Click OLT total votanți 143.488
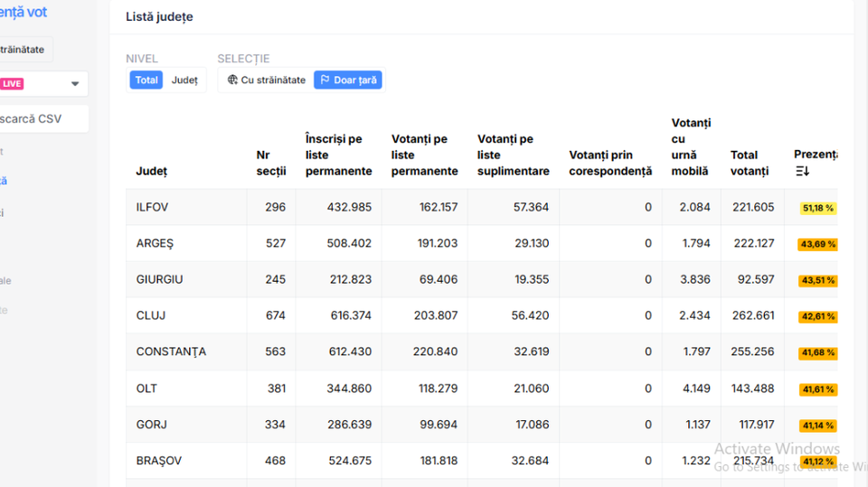The height and width of the screenshot is (487, 868). click(753, 389)
